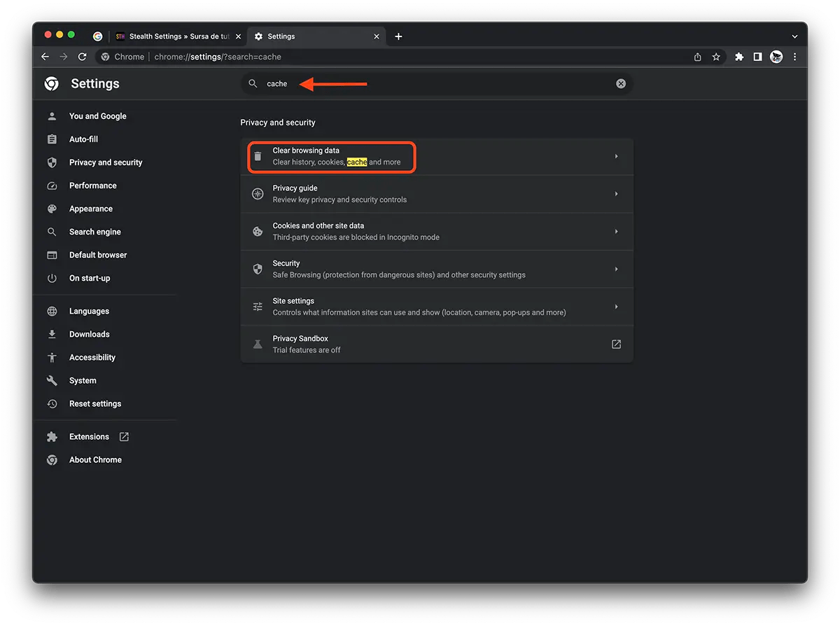The width and height of the screenshot is (840, 626).
Task: Clear the cache search with the X button
Action: pyautogui.click(x=620, y=83)
